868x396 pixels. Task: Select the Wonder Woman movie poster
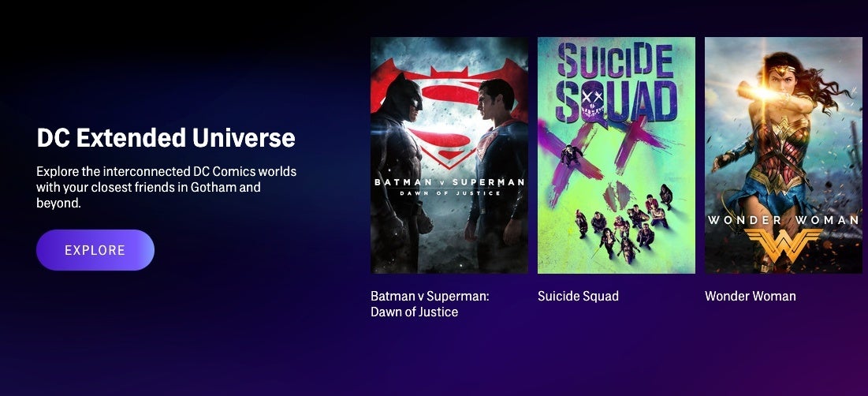coord(784,155)
